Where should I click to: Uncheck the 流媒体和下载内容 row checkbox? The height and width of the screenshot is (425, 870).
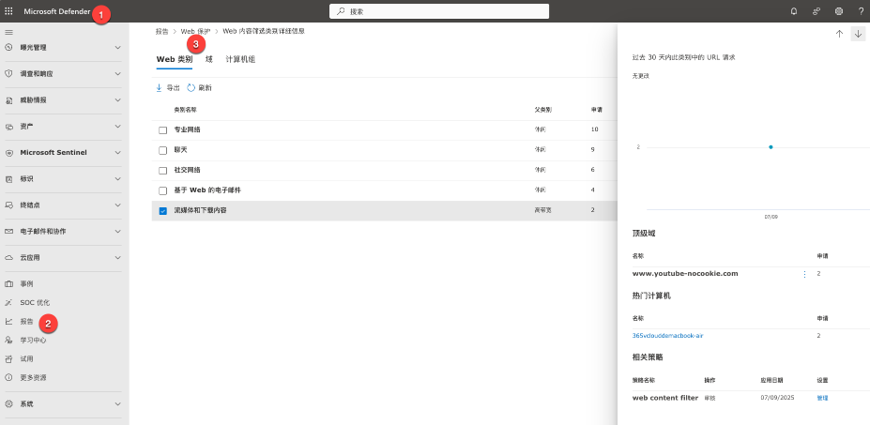[163, 211]
